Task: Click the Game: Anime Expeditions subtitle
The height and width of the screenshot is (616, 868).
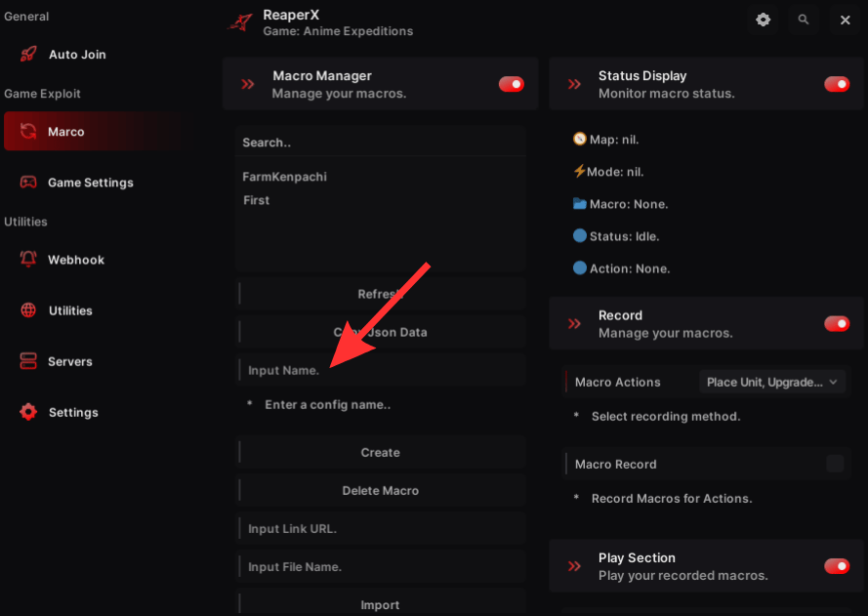Action: point(338,31)
